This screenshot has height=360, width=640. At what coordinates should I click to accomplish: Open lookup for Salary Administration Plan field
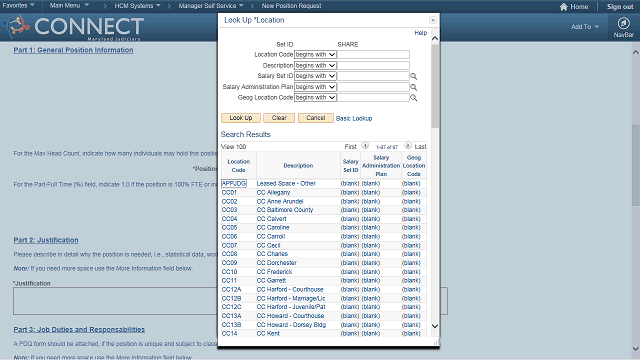tap(413, 87)
